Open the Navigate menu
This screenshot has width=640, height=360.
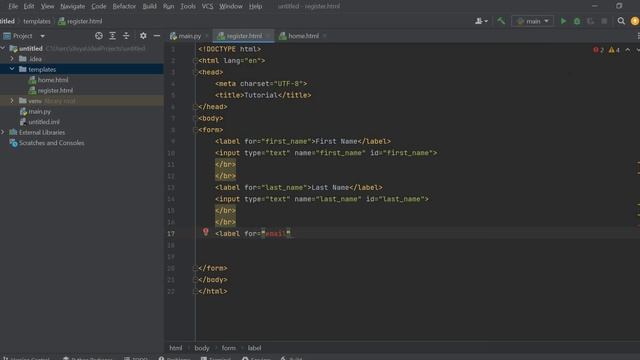point(73,6)
